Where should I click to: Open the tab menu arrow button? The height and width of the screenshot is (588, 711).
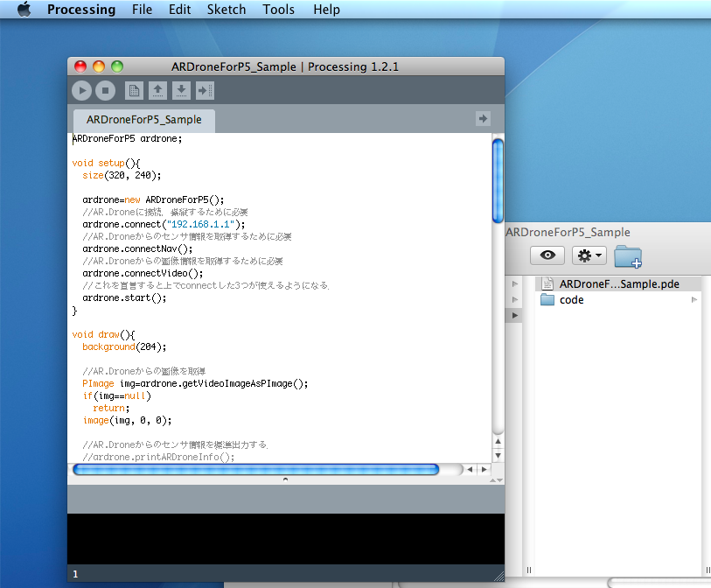coord(483,119)
